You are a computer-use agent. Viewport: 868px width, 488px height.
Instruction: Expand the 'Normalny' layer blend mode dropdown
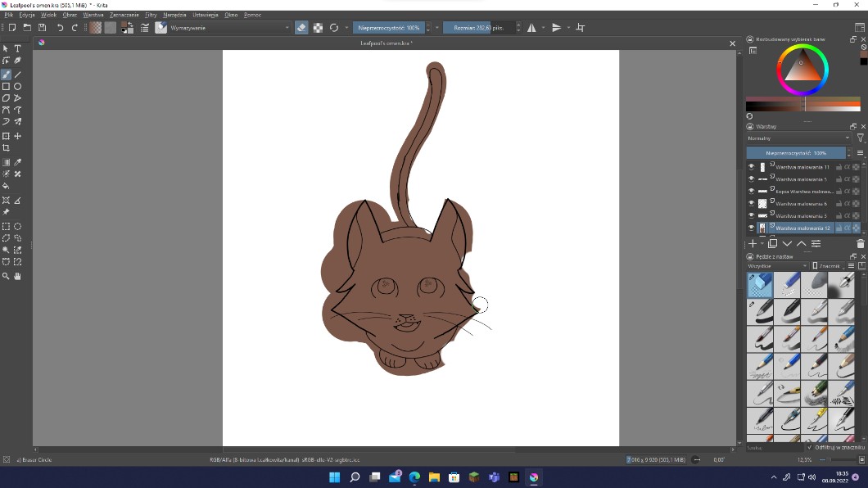[798, 138]
